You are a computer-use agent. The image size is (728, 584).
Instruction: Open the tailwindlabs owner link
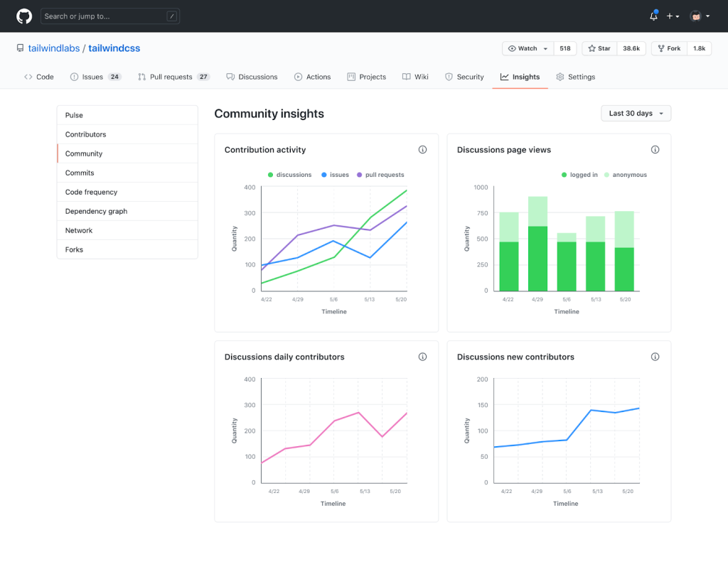[x=53, y=48]
